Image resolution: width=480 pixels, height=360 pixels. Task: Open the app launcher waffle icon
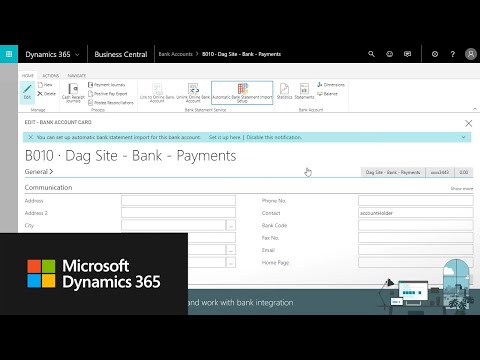9,54
